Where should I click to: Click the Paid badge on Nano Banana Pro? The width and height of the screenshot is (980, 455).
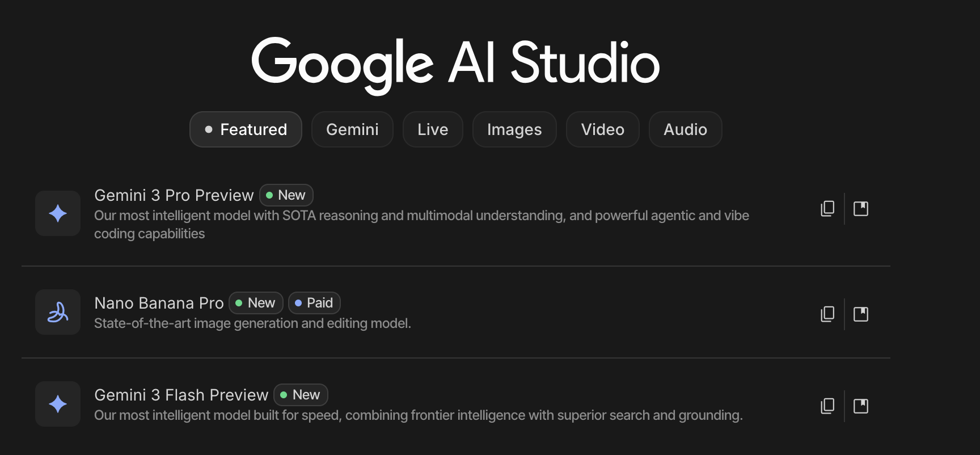coord(314,303)
